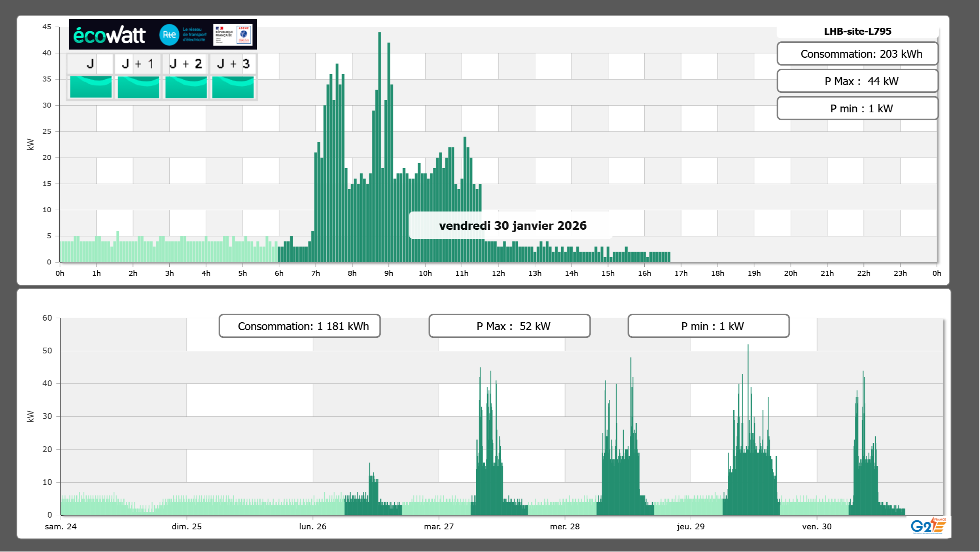980x552 pixels.
Task: Select the J + 1 forecast label
Action: 138,64
